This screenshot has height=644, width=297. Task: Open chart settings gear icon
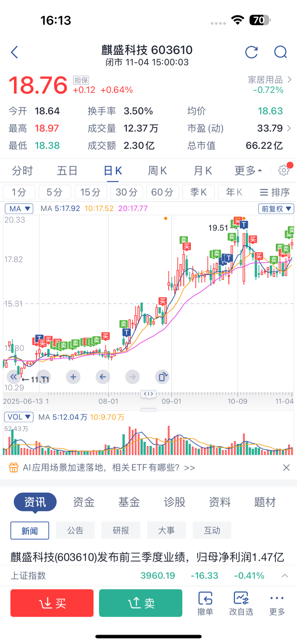[284, 170]
